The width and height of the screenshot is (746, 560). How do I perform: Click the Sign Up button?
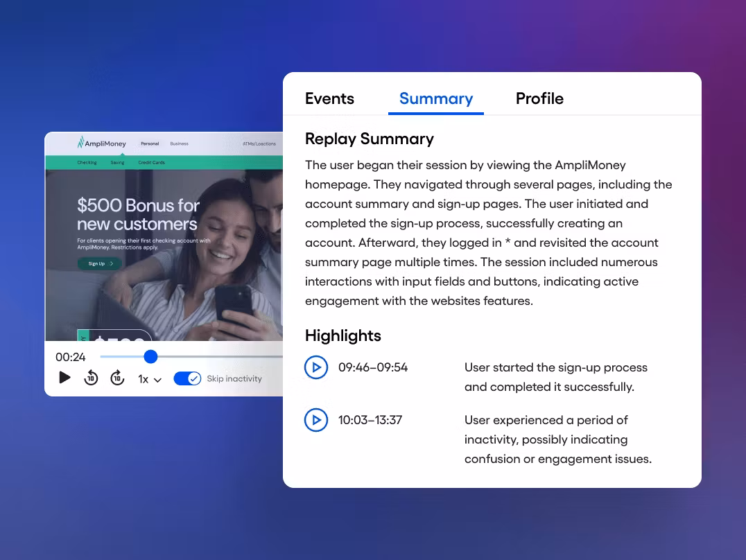pyautogui.click(x=99, y=263)
